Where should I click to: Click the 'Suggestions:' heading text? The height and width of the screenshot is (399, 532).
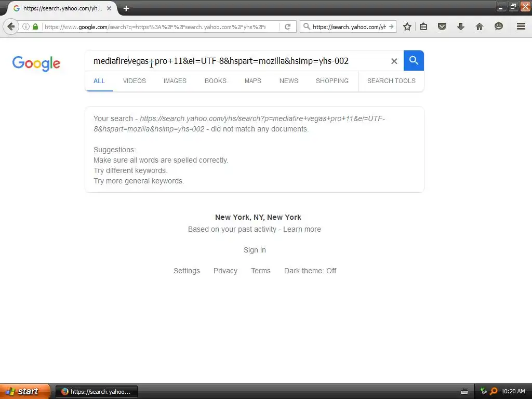point(115,150)
